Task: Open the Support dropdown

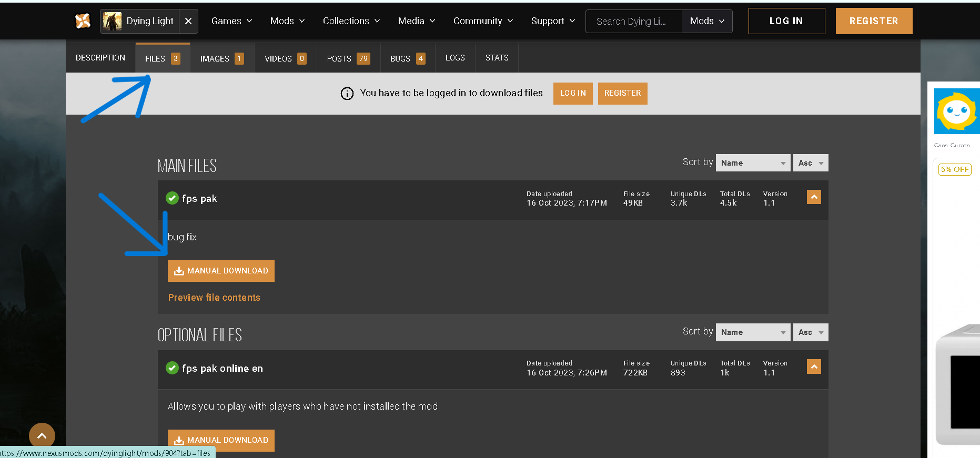Action: coord(553,21)
